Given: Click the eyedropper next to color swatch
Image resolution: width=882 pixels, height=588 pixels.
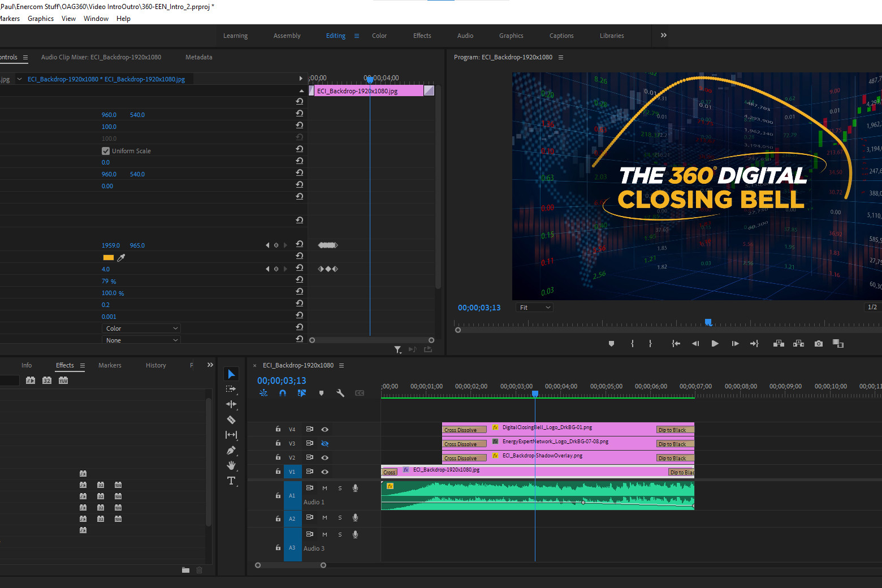Looking at the screenshot, I should (121, 257).
